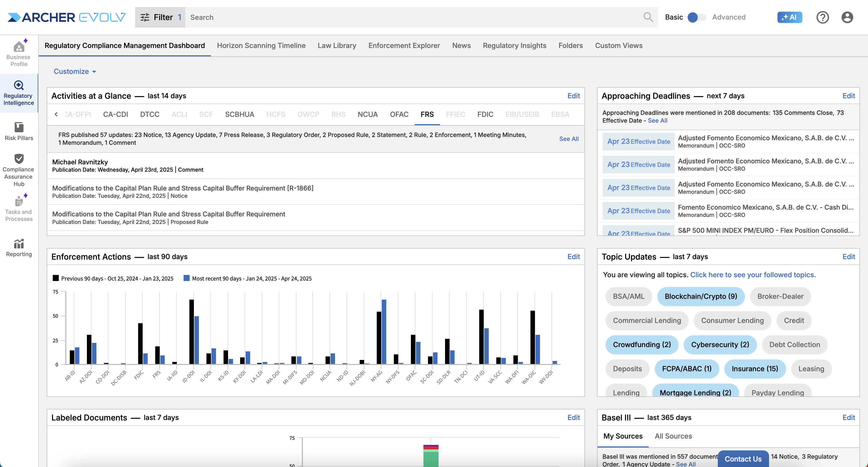Image resolution: width=868 pixels, height=467 pixels.
Task: Switch Basel III to All Sources tab
Action: click(673, 436)
